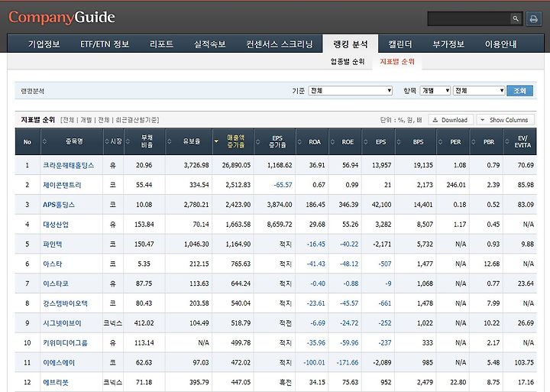Sort by PBR column arrows
The width and height of the screenshot is (550, 392).
[473, 142]
